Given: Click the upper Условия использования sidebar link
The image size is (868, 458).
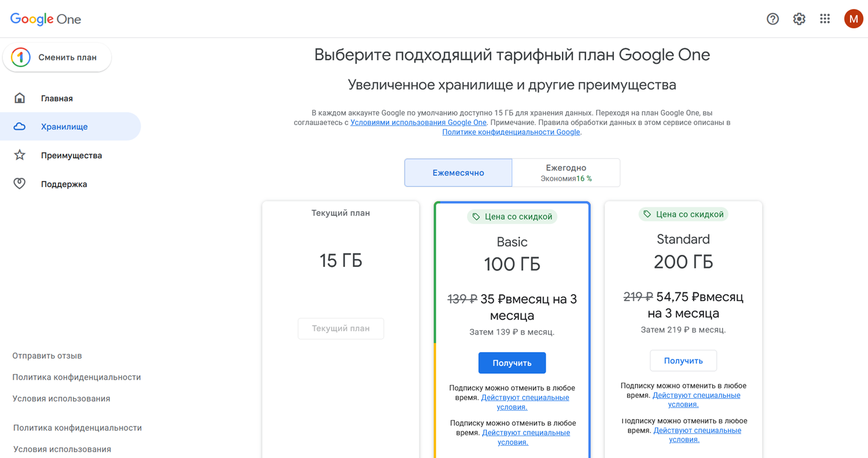Looking at the screenshot, I should [61, 398].
